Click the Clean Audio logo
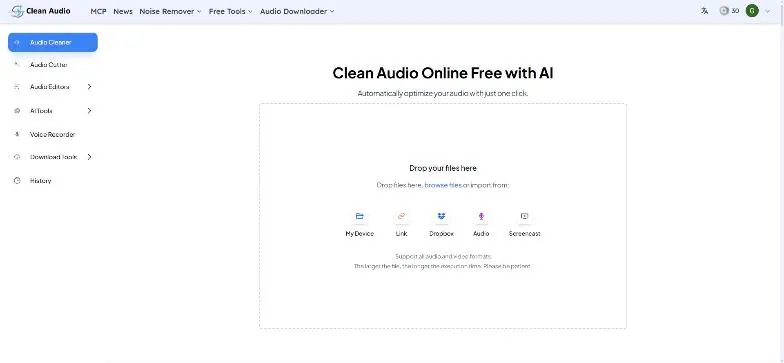 pos(40,11)
